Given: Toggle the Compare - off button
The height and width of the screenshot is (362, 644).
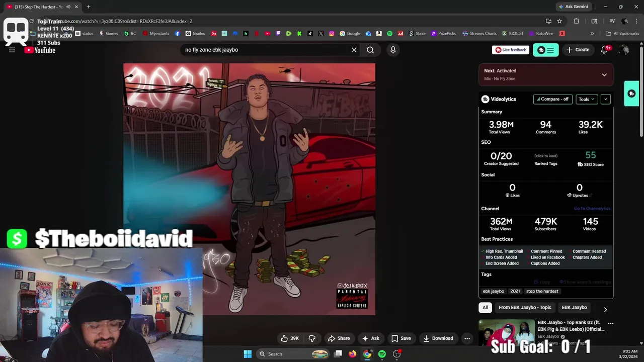Looking at the screenshot, I should point(552,99).
